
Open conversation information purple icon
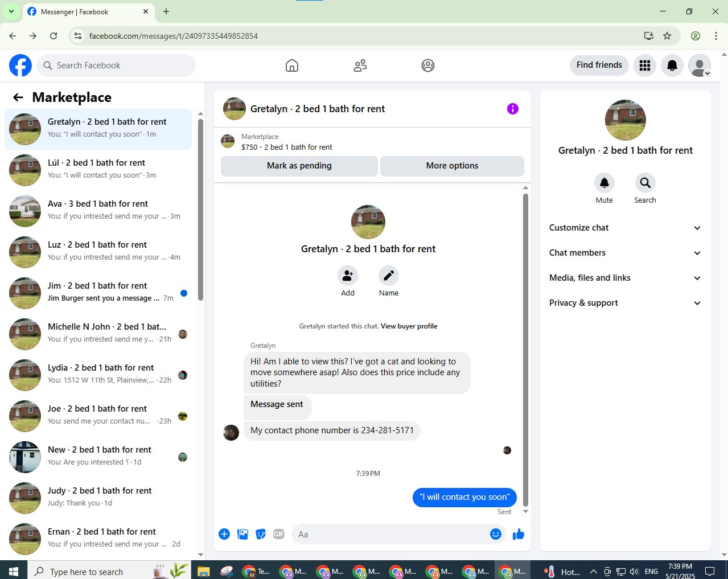click(513, 109)
